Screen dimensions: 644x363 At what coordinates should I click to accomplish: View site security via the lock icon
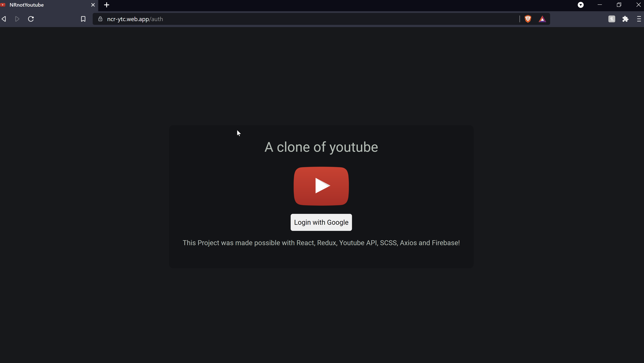(100, 19)
